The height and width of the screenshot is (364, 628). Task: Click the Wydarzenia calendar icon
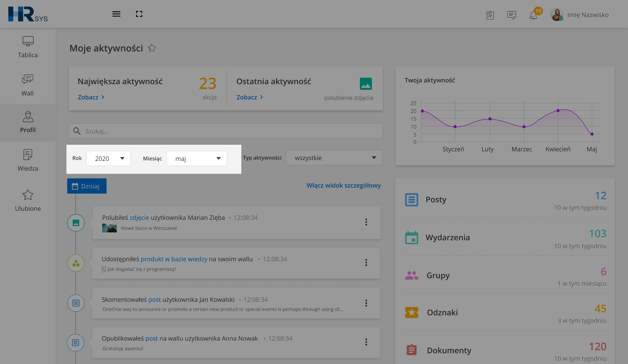coord(412,237)
